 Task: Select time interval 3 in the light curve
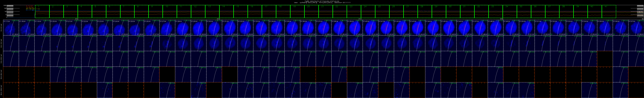71,11
